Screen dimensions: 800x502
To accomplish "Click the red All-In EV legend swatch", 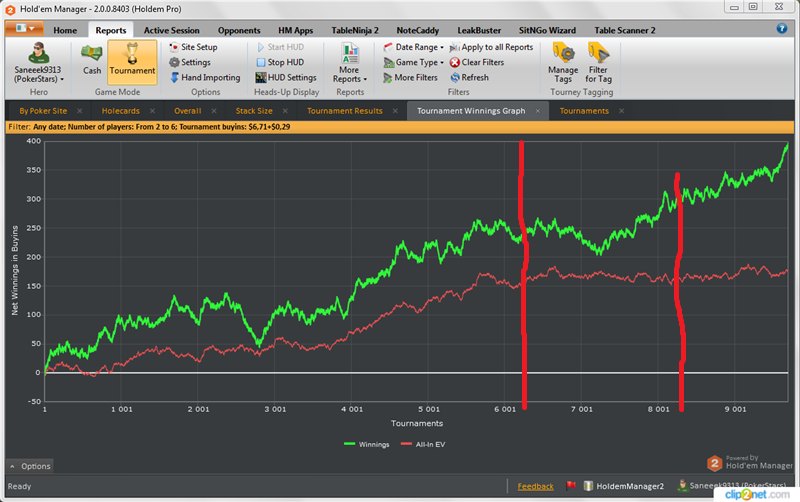I will pos(406,444).
